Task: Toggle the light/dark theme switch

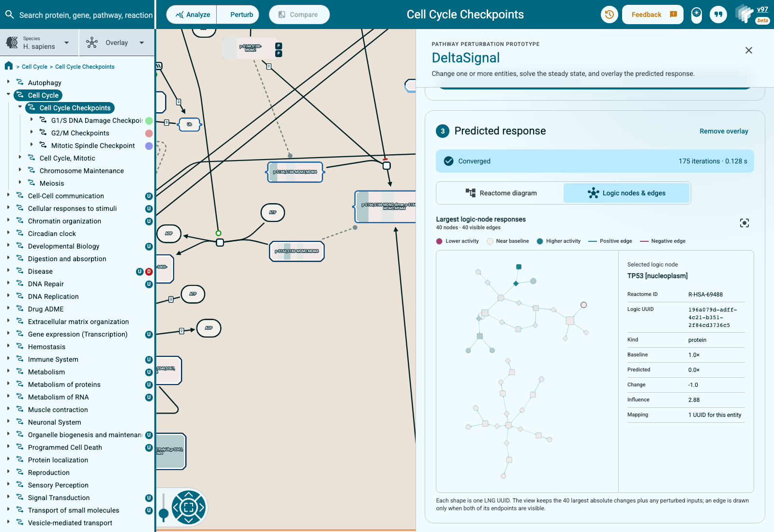Action: [x=697, y=15]
